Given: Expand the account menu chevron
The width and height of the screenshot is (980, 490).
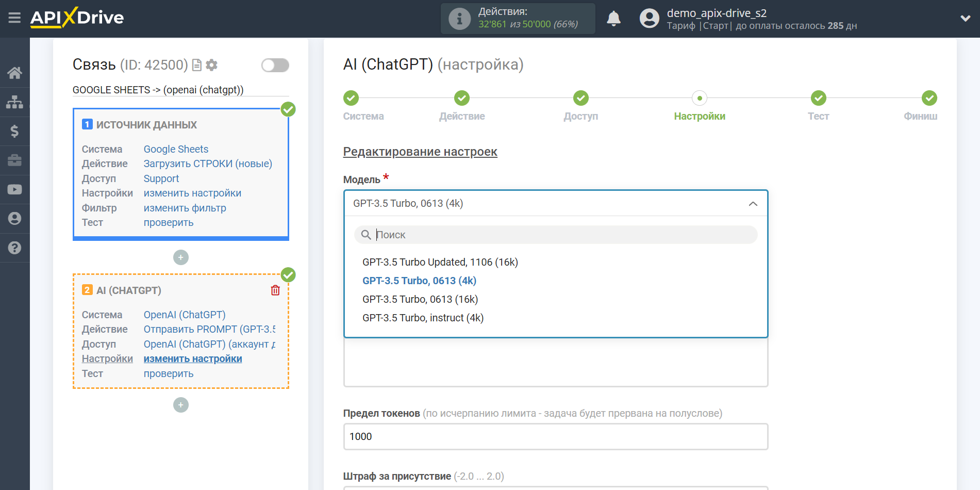Looking at the screenshot, I should 965,19.
